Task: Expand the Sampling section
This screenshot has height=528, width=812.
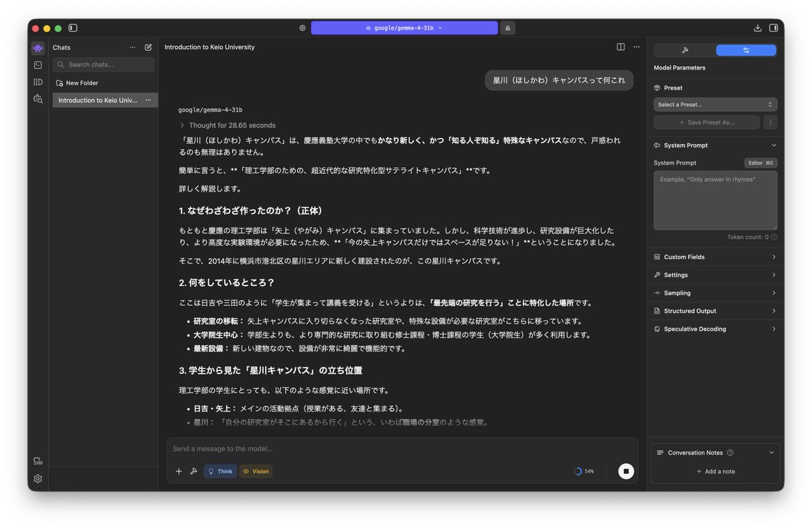Action: [715, 292]
